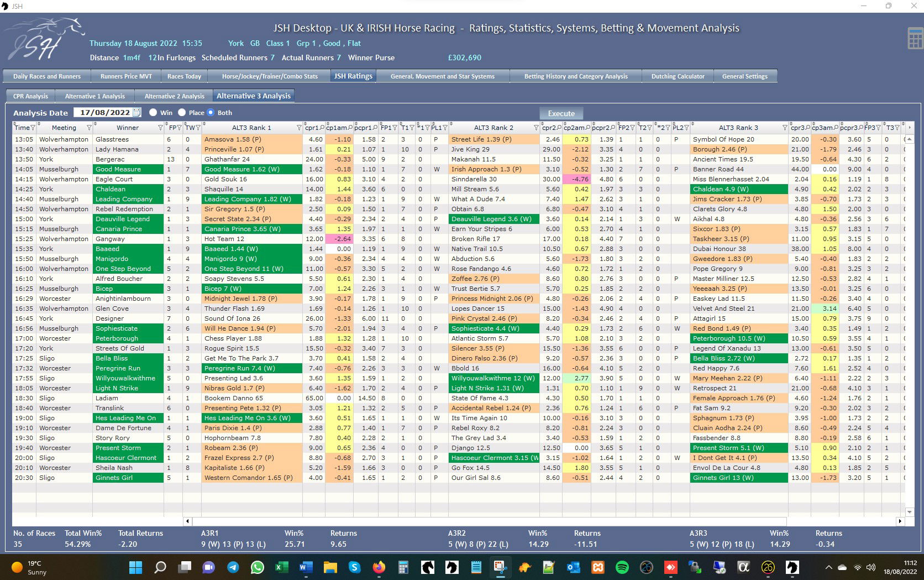Open the General Settings tab
This screenshot has height=580, width=924.
pyautogui.click(x=744, y=76)
